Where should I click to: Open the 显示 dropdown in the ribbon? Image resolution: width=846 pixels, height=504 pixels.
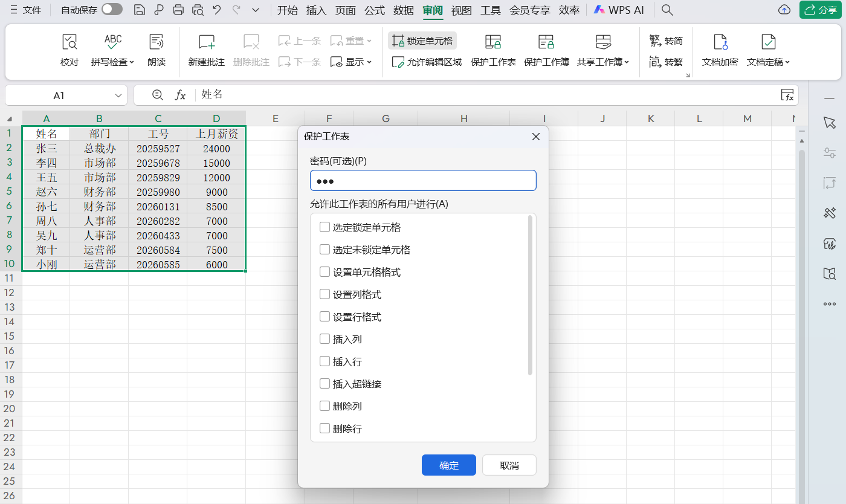[x=351, y=61]
